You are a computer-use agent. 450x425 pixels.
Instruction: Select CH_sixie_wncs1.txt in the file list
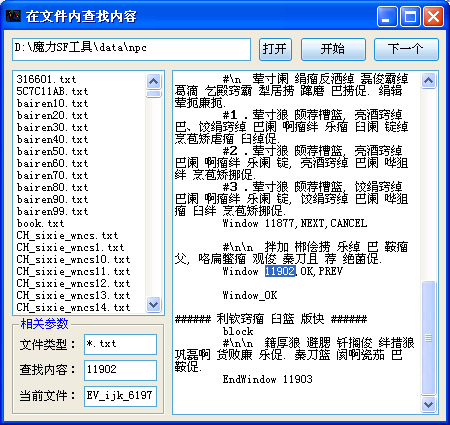coord(70,247)
